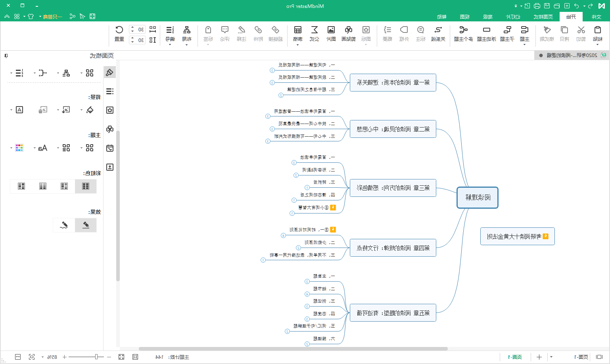Switch to the View (视图) tab
The image size is (610, 364).
(x=465, y=17)
